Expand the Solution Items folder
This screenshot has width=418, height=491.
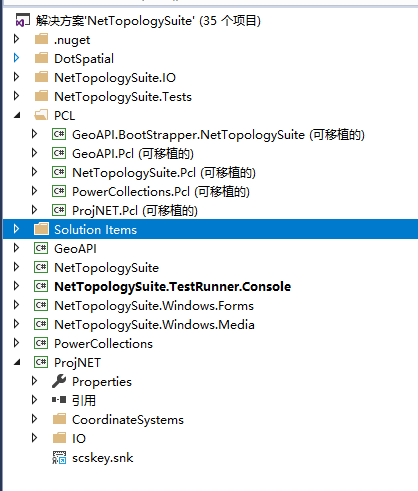point(16,229)
